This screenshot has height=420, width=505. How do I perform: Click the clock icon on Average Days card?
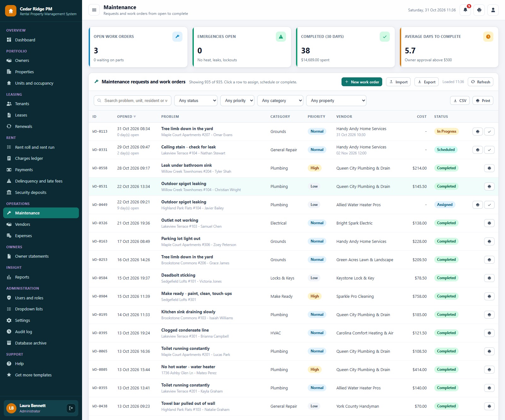[x=488, y=37]
